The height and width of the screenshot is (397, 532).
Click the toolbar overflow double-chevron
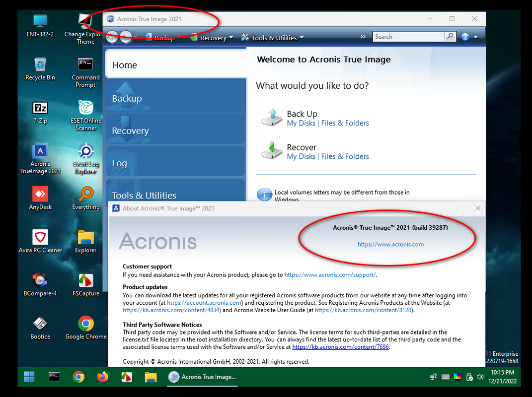pos(363,37)
